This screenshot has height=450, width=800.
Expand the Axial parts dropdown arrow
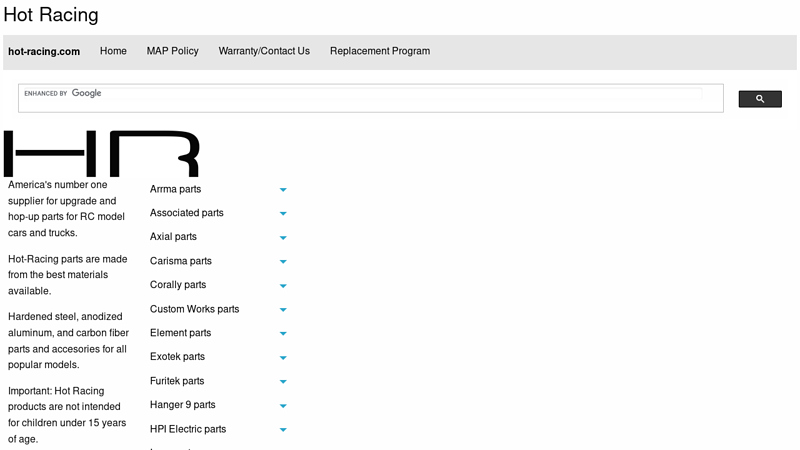[x=283, y=238]
